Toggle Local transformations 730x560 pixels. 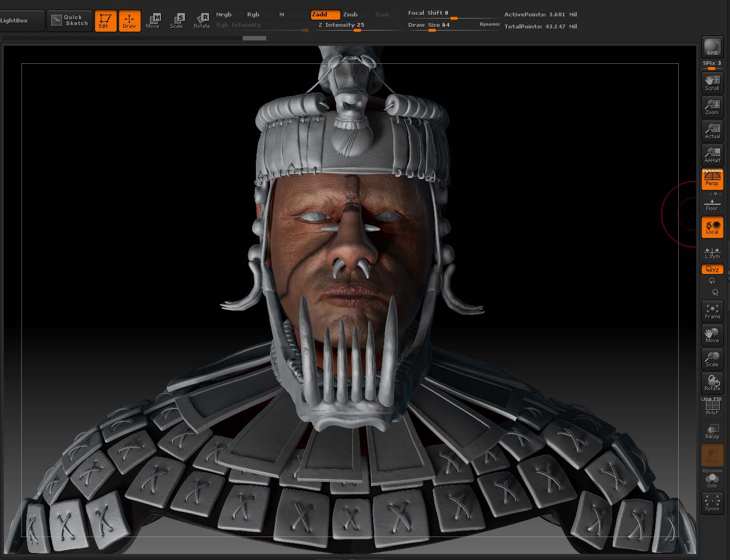(712, 227)
